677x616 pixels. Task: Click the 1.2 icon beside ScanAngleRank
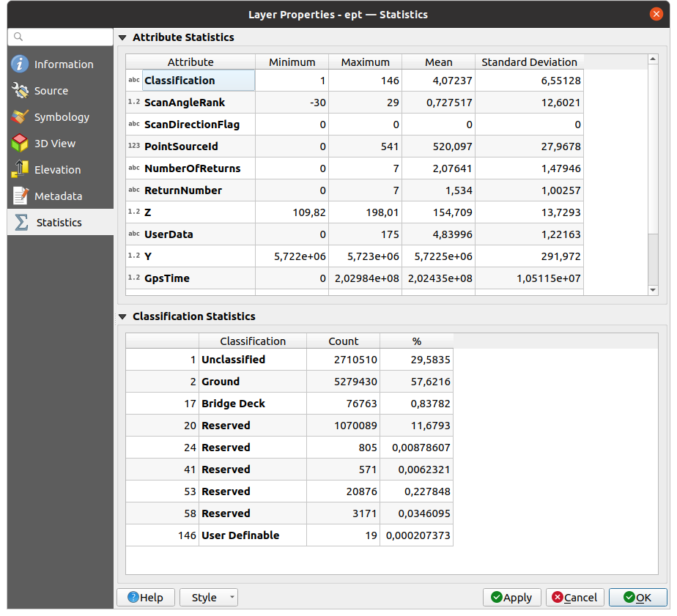coord(134,103)
